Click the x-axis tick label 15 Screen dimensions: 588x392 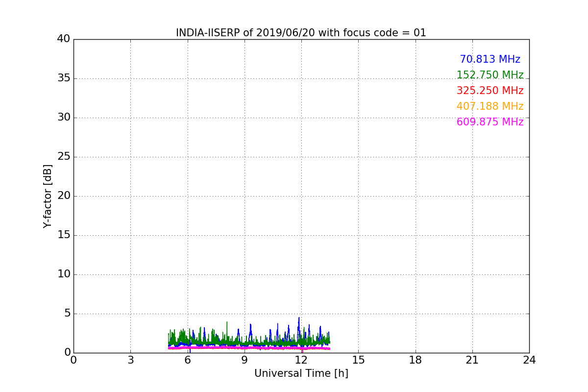(x=358, y=360)
